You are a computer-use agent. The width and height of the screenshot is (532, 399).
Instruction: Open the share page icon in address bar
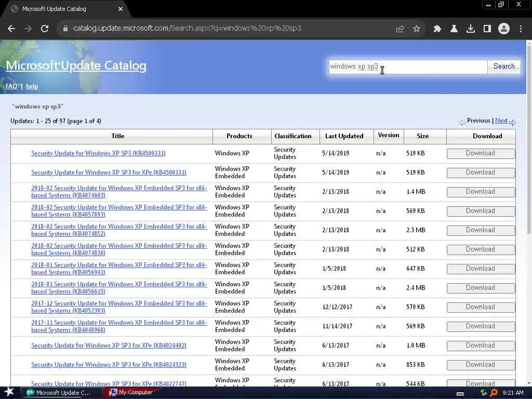400,29
